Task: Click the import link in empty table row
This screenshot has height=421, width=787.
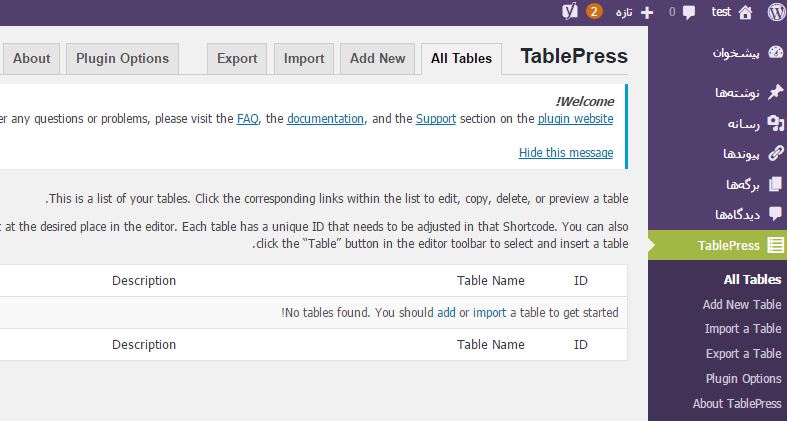Action: click(x=489, y=313)
